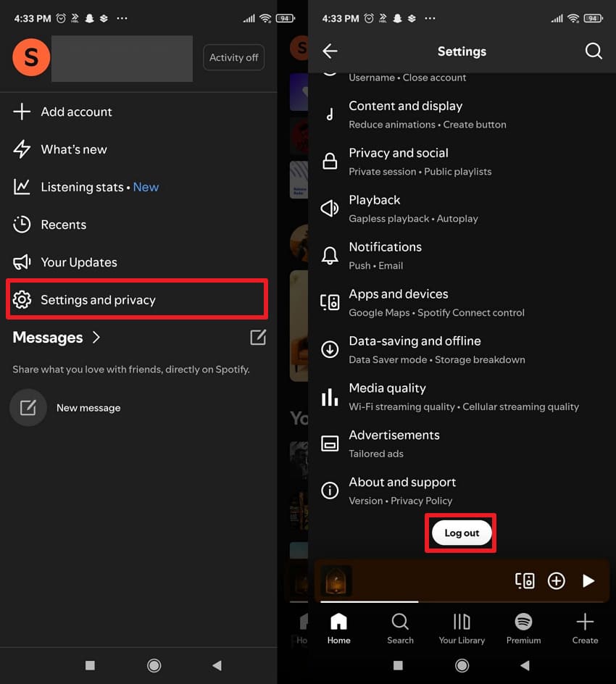Tap Android recent apps square on right screen
Image resolution: width=616 pixels, height=684 pixels.
tap(398, 665)
